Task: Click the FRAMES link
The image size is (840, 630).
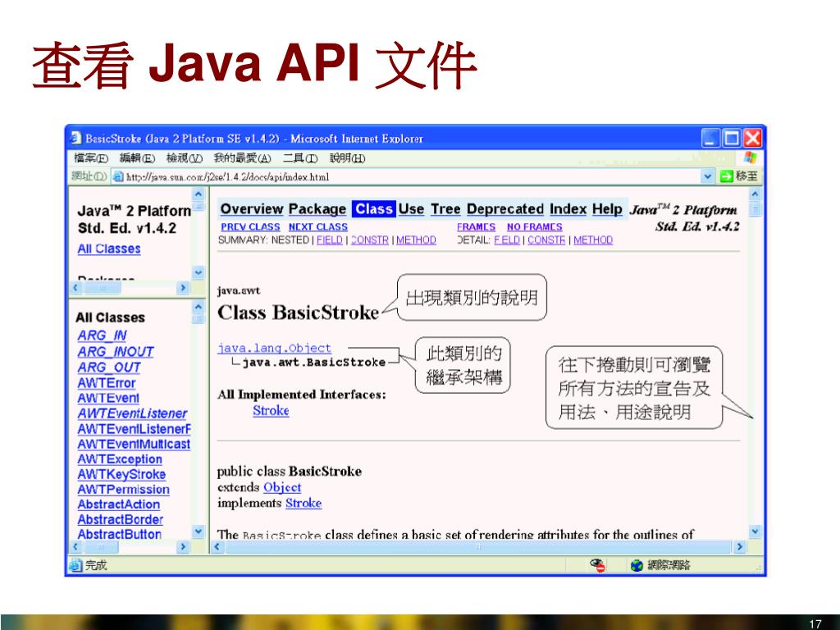Action: point(476,226)
